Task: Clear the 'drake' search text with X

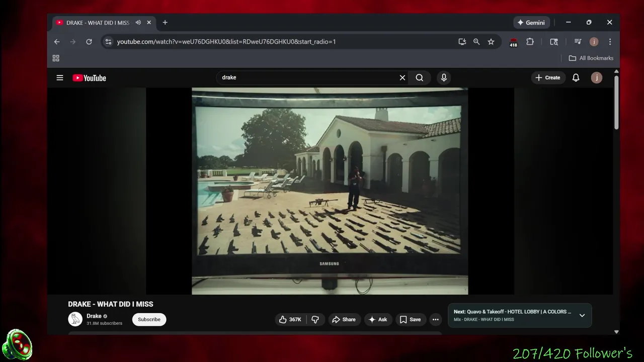Action: tap(403, 77)
